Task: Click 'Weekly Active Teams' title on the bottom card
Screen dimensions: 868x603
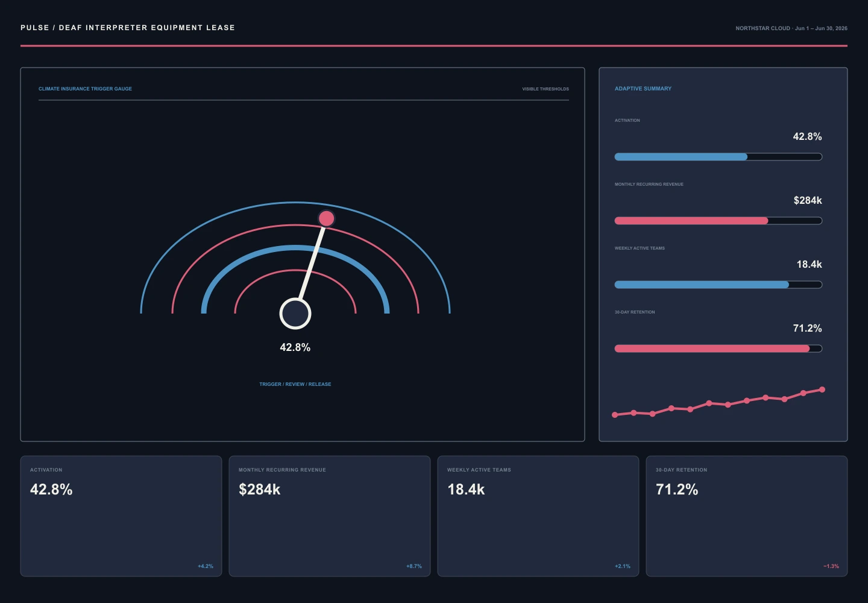Action: [479, 470]
